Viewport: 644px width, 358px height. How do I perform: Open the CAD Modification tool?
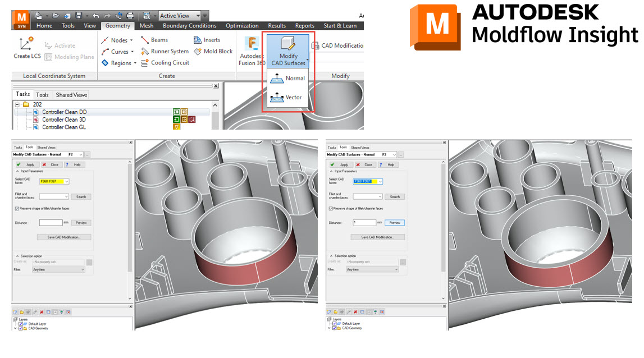337,45
